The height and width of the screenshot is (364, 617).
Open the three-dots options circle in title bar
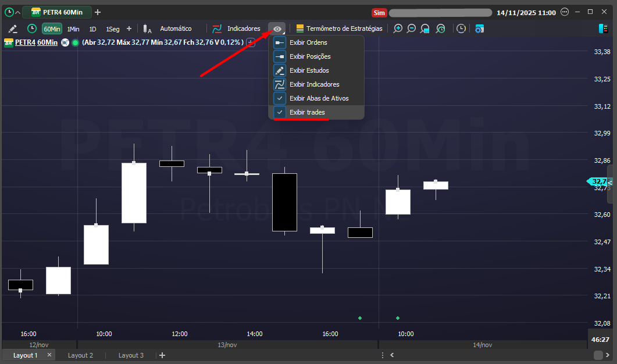[565, 12]
